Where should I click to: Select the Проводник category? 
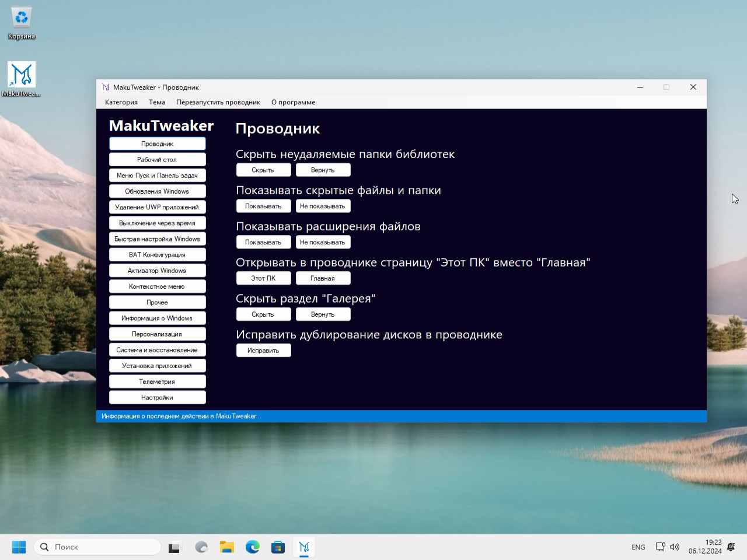point(157,143)
